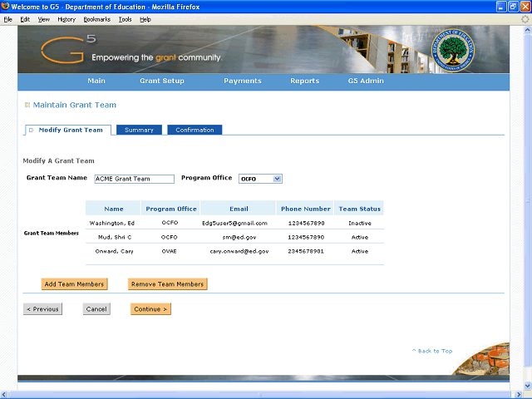Open the Edit menu
The height and width of the screenshot is (399, 532).
tap(25, 19)
